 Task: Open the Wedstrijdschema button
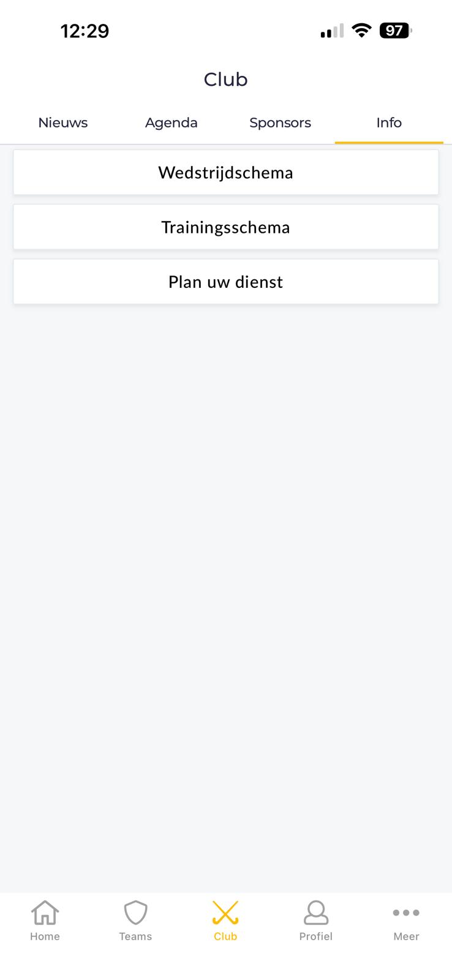pyautogui.click(x=226, y=173)
